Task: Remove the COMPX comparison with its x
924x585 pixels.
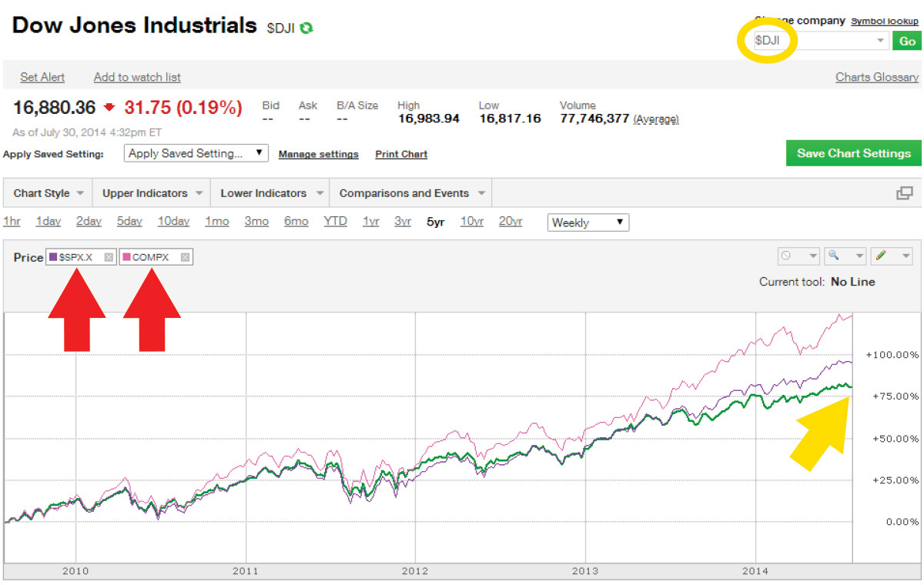Action: click(185, 258)
